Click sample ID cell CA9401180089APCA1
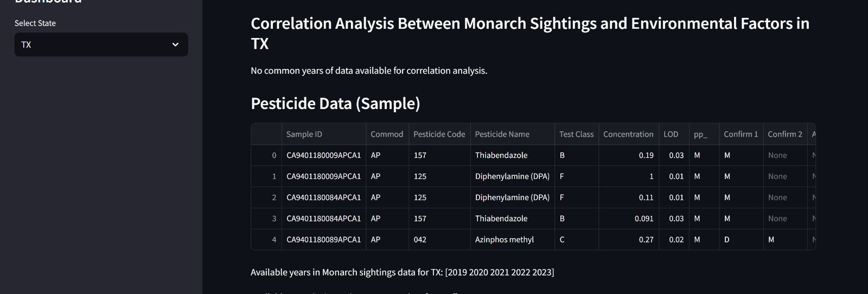 [x=323, y=239]
